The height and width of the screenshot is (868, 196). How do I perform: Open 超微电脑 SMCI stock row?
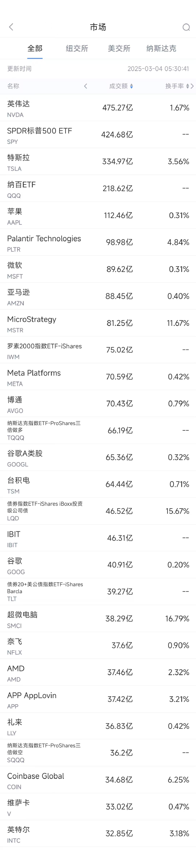[x=98, y=619]
